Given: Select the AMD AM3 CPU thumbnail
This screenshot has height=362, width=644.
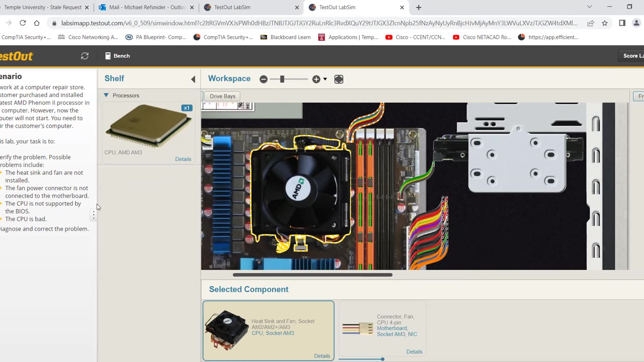Looking at the screenshot, I should [x=148, y=126].
